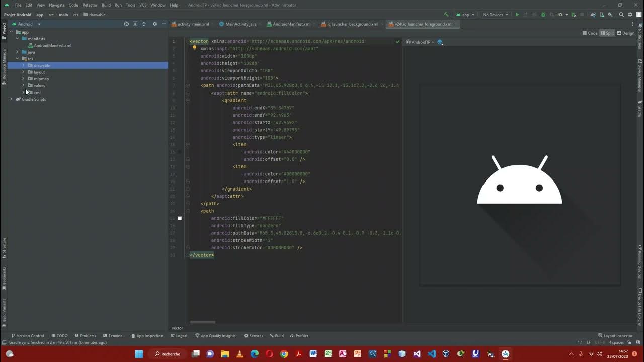Click the white #FFFFFF color swatch in gutter
This screenshot has width=644, height=362.
pos(180,218)
